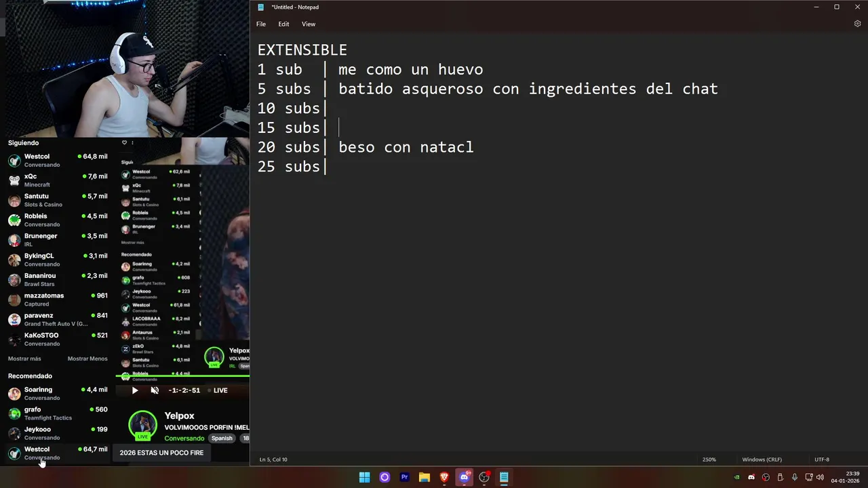Viewport: 868px width, 488px height.
Task: Open the File menu in Notepad
Action: (x=261, y=24)
